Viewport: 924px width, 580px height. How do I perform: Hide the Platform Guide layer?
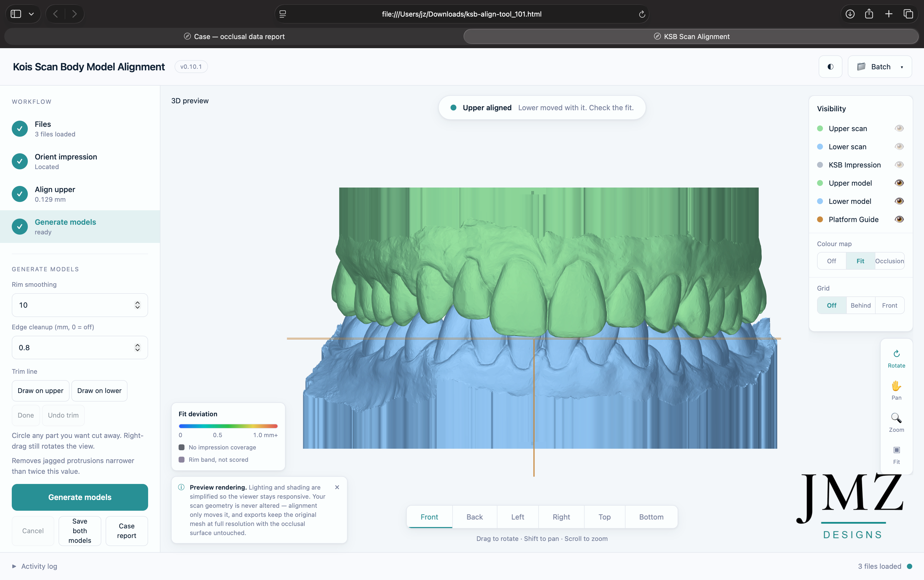point(899,219)
